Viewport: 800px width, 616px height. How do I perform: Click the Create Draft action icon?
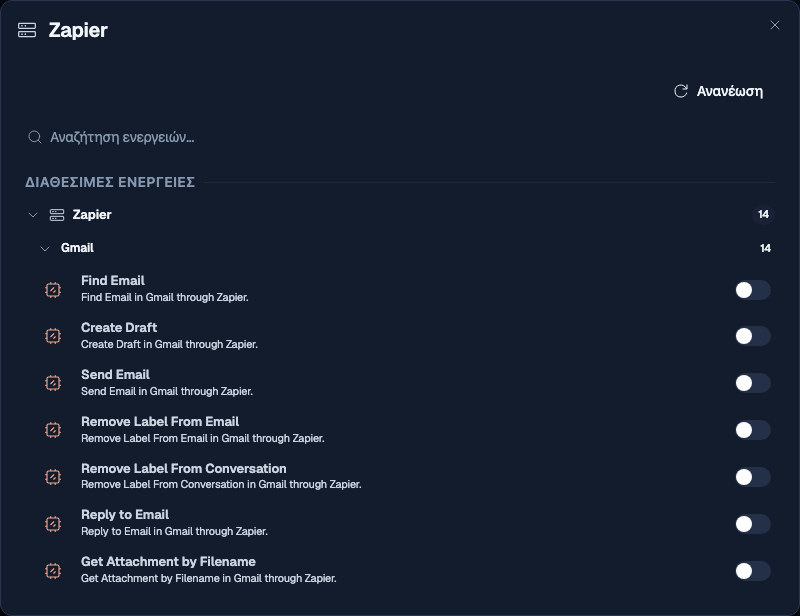(53, 336)
